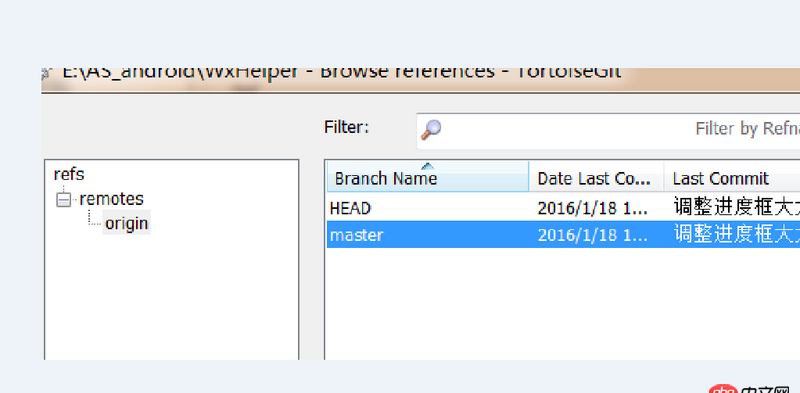Click the magnifier icon in the filter box
The image size is (800, 393).
(431, 130)
